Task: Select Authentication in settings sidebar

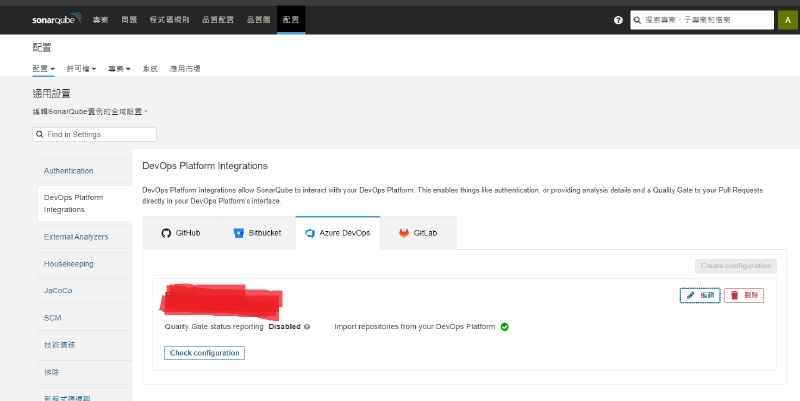Action: coord(69,171)
